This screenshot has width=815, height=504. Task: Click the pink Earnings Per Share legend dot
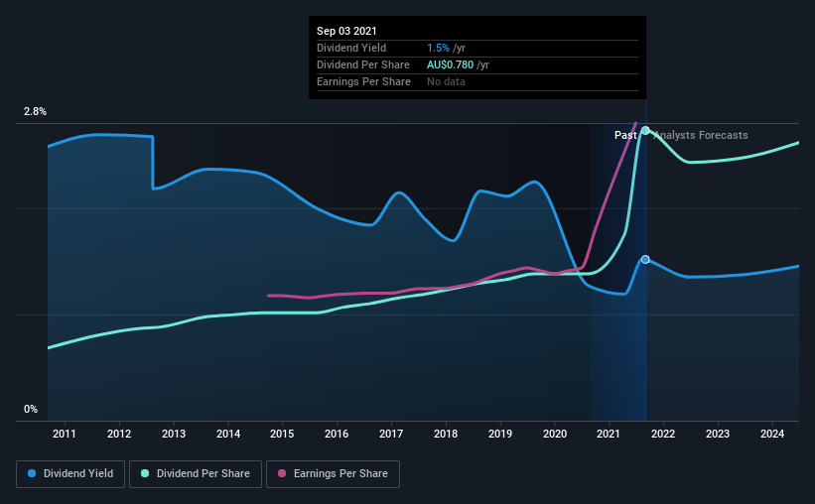[x=282, y=473]
